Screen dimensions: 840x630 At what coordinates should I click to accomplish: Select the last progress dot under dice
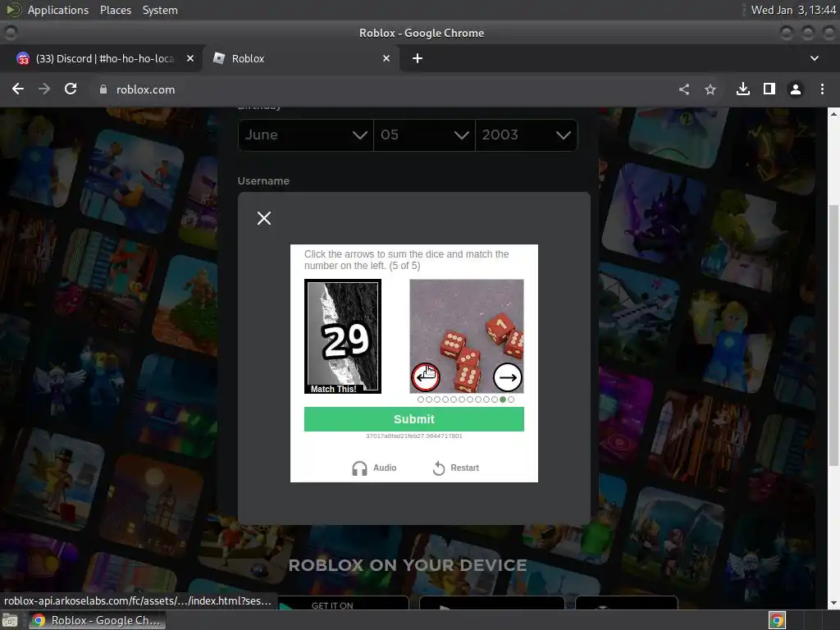[511, 399]
